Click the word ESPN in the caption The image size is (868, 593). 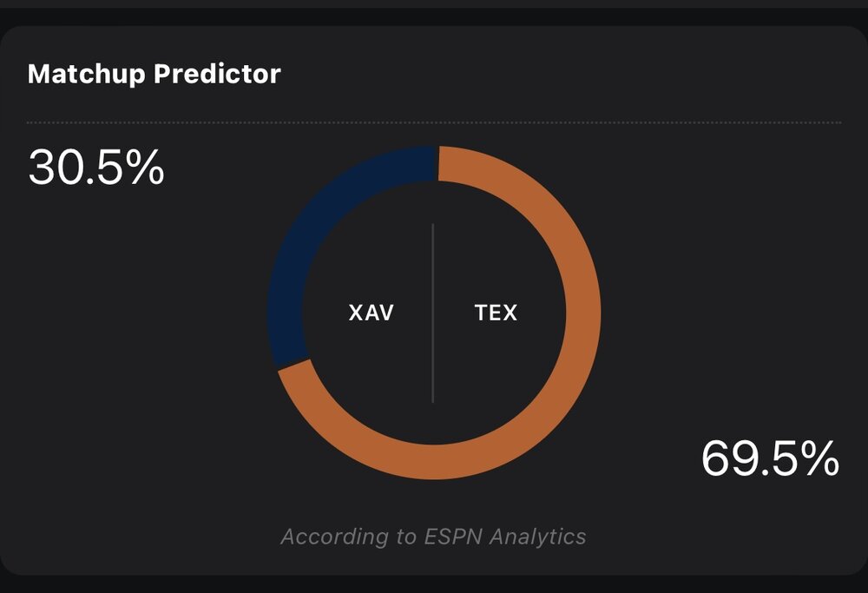(x=453, y=537)
